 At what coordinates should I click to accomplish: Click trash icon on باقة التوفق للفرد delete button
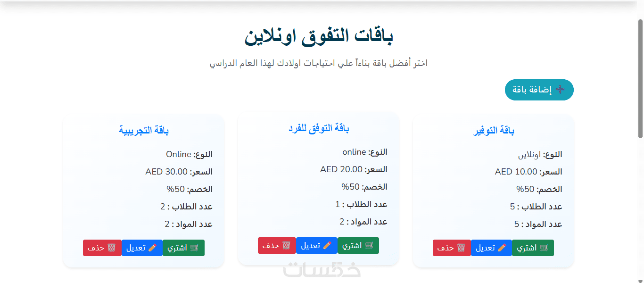(x=286, y=245)
